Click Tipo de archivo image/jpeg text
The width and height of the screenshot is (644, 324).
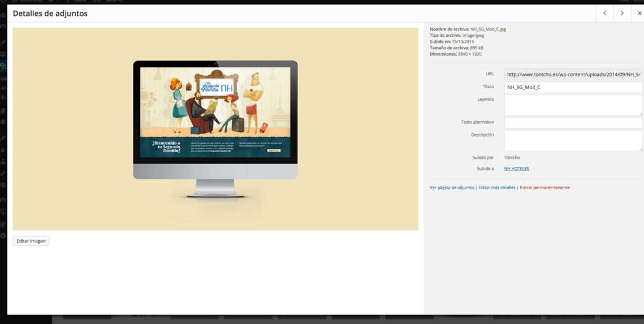[457, 35]
